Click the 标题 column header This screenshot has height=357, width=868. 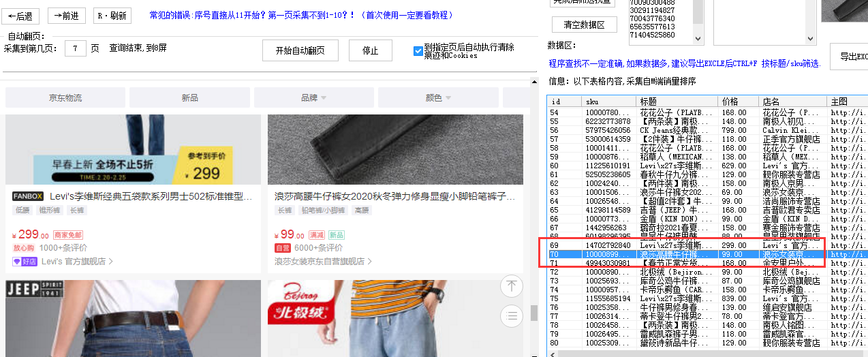click(677, 101)
